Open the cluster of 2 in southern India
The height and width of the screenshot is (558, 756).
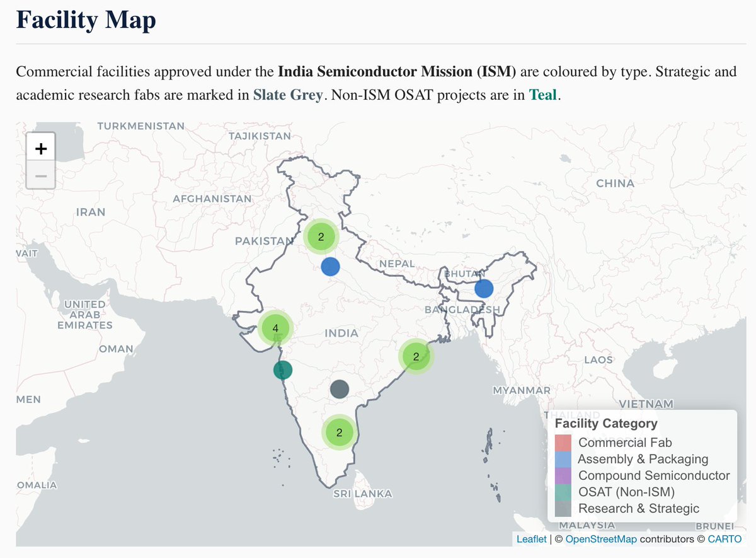point(340,433)
